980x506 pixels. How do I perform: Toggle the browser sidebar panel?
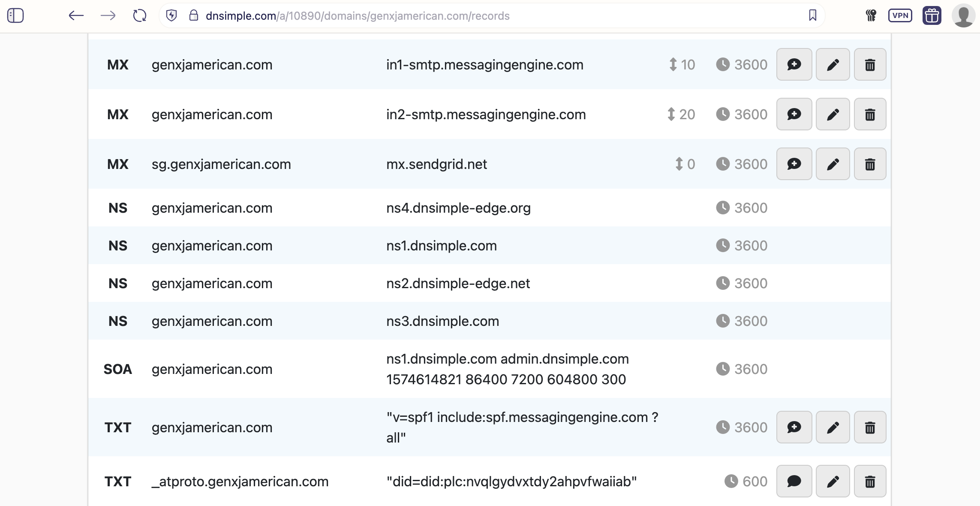coord(16,15)
